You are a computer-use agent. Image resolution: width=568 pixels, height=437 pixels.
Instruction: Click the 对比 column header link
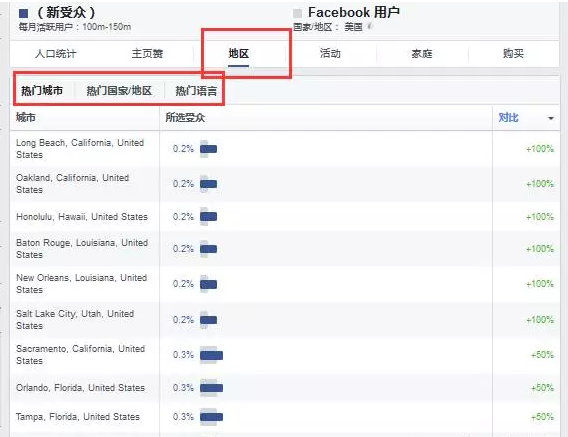pos(508,117)
